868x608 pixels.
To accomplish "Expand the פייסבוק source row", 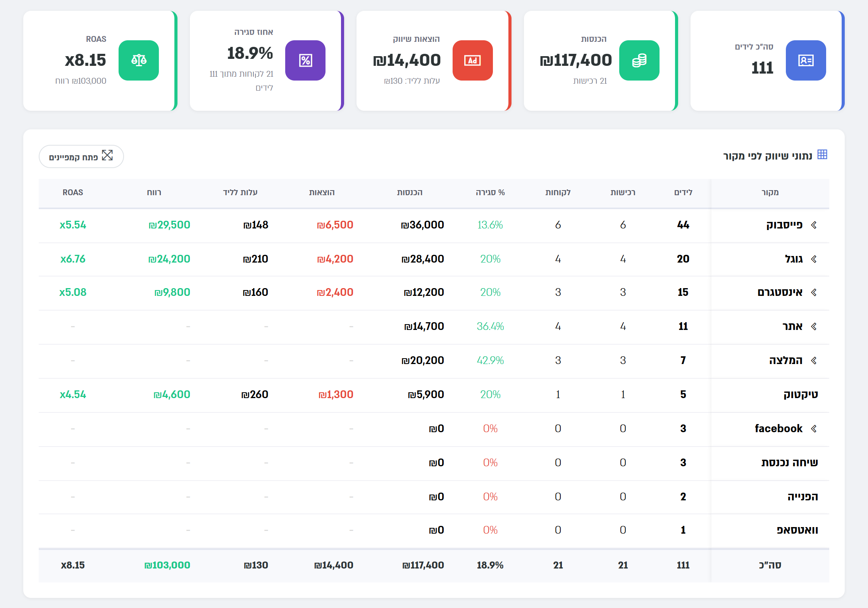I will [814, 225].
